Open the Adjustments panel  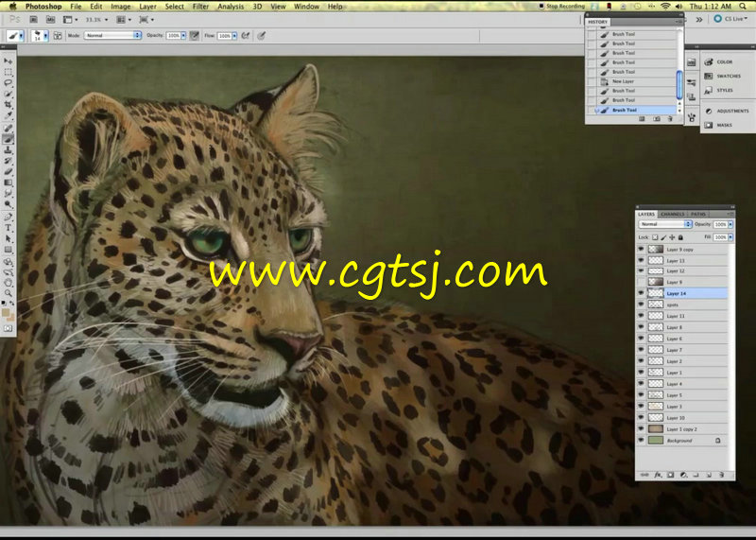coord(727,111)
